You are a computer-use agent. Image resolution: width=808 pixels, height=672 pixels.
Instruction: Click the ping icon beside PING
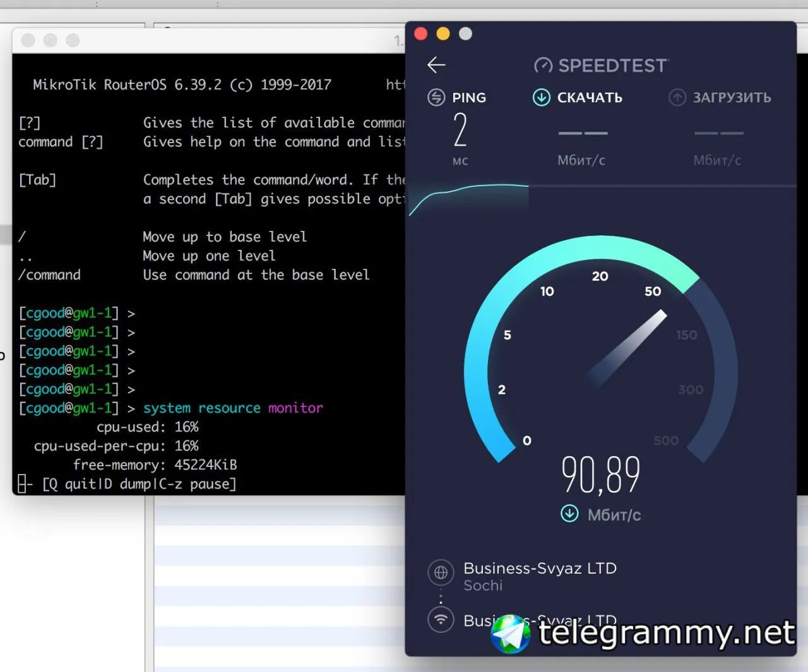click(x=436, y=98)
